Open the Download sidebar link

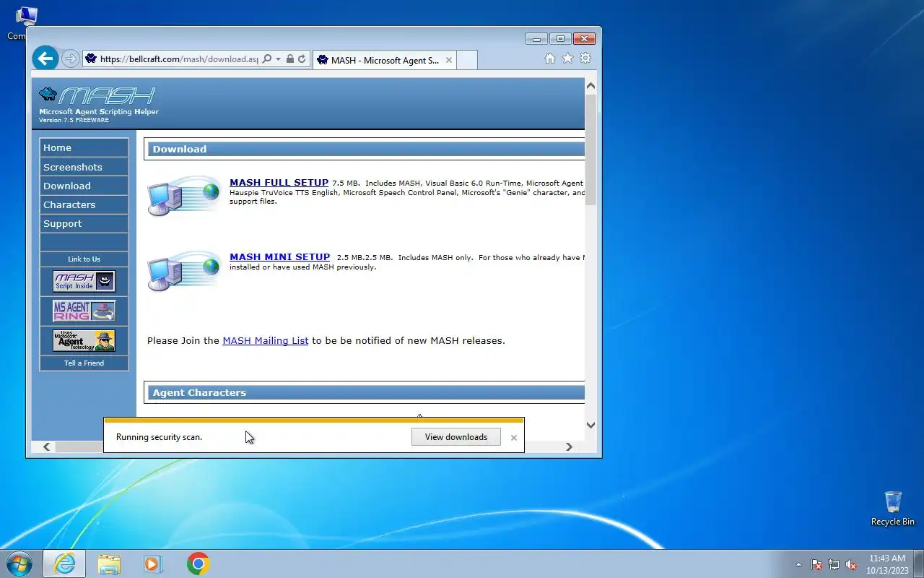(84, 186)
